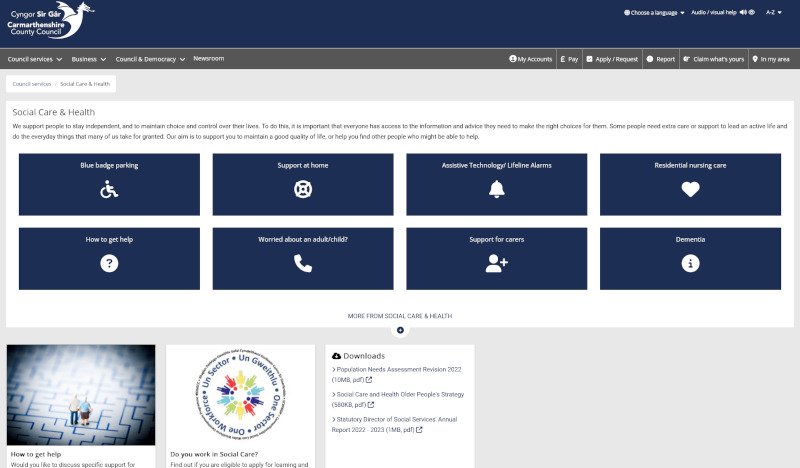Expand the Council & Democracy menu
Viewport: 800px width, 468px height.
(151, 59)
